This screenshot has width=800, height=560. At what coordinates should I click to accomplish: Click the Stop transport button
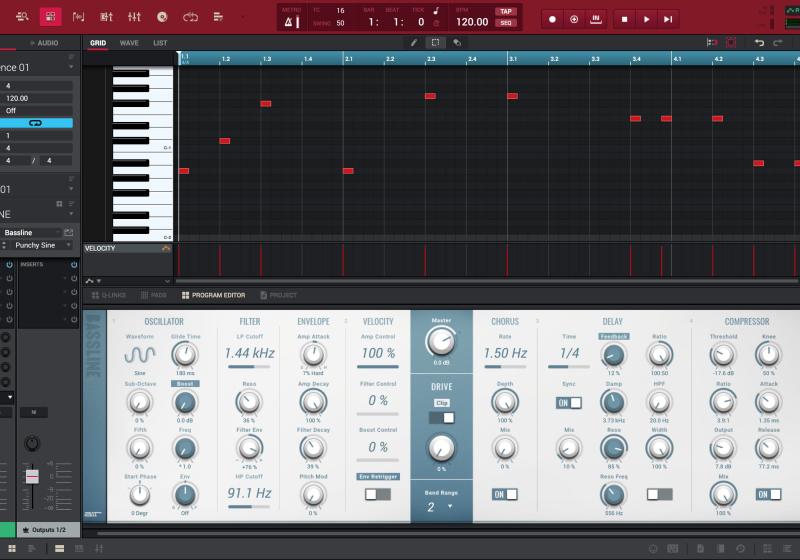coord(624,19)
